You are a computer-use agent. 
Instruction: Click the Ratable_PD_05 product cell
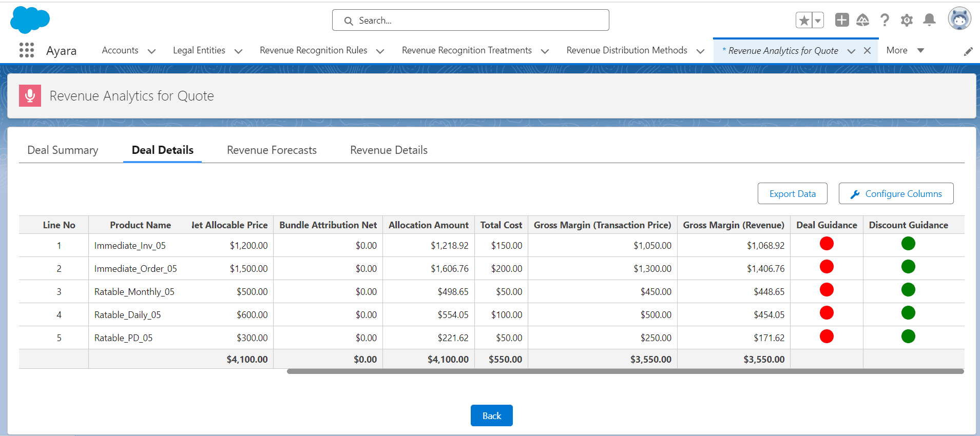(x=123, y=338)
